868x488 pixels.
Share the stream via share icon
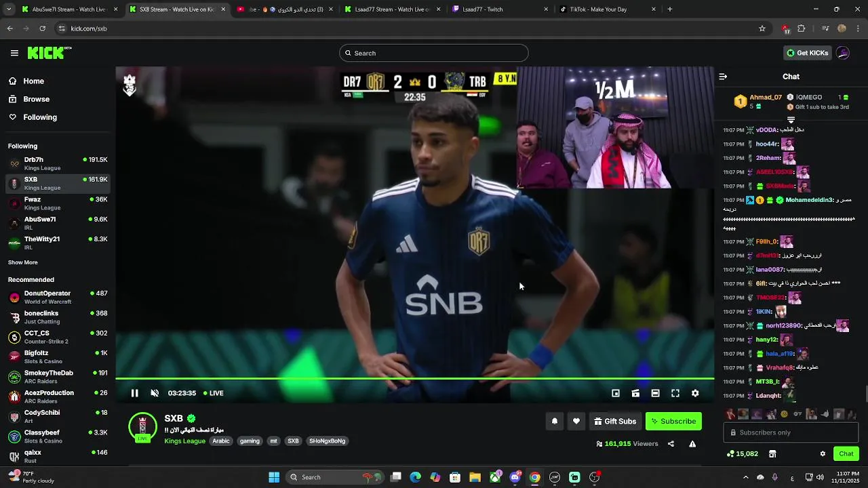671,444
